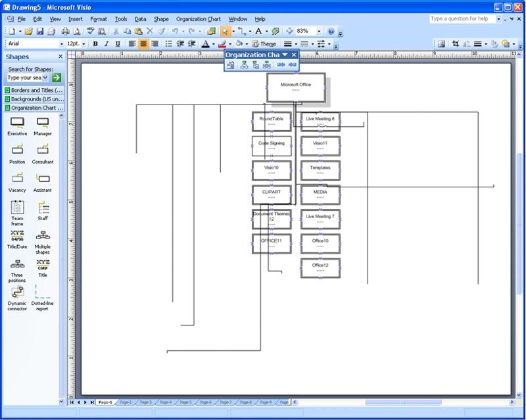Open the Organization Chart menu
Image resolution: width=526 pixels, height=420 pixels.
click(199, 19)
